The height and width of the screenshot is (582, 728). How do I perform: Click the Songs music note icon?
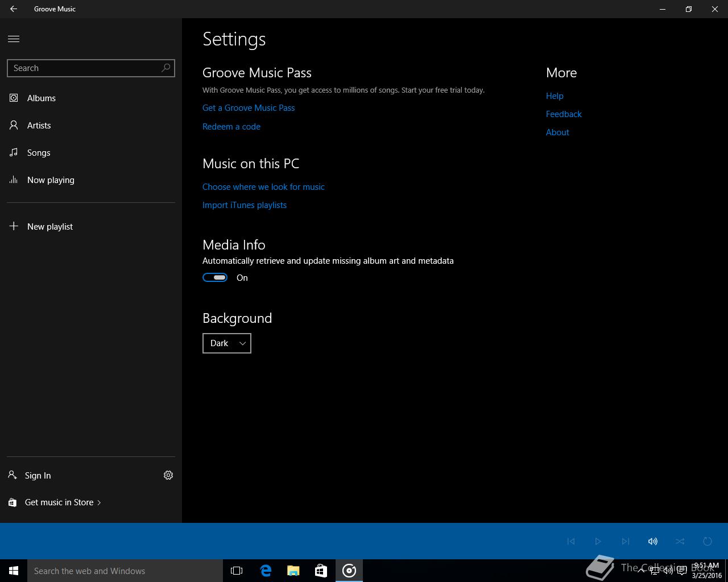[14, 152]
